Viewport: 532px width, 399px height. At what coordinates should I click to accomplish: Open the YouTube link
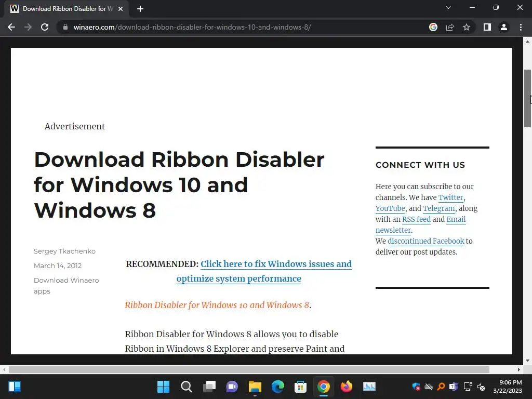[390, 208]
